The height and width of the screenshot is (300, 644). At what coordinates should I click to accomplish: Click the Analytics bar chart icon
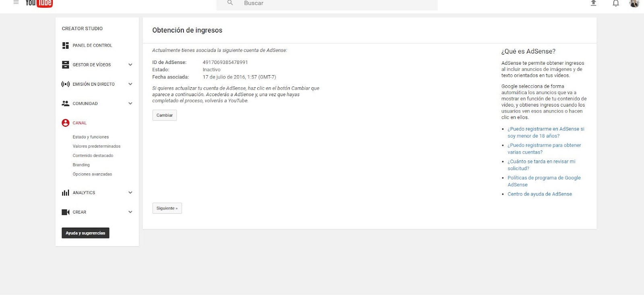65,193
